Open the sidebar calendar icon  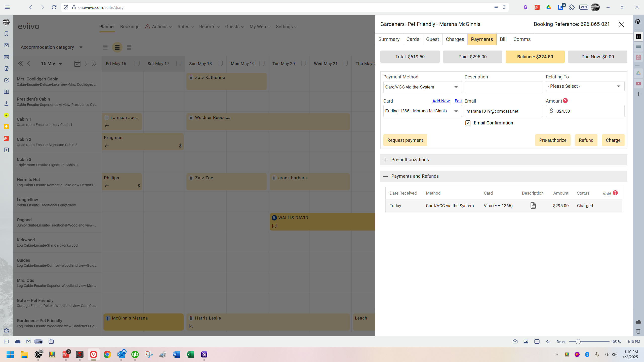[6, 57]
